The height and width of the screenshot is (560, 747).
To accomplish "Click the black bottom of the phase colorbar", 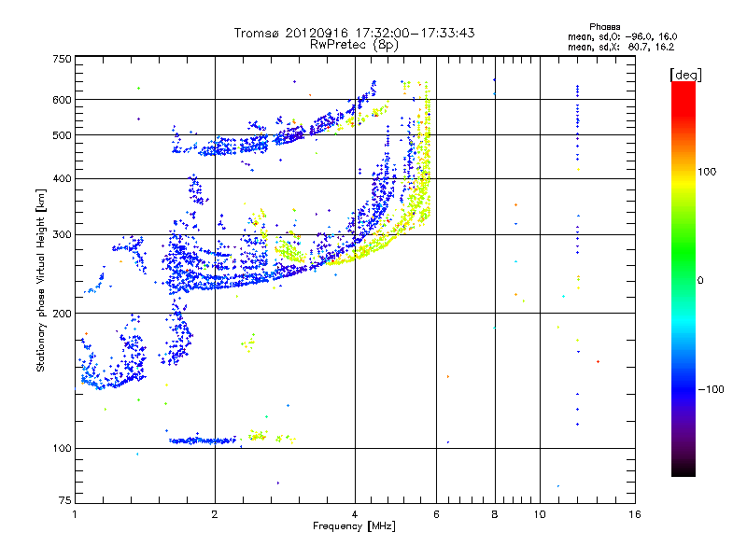I will (684, 469).
